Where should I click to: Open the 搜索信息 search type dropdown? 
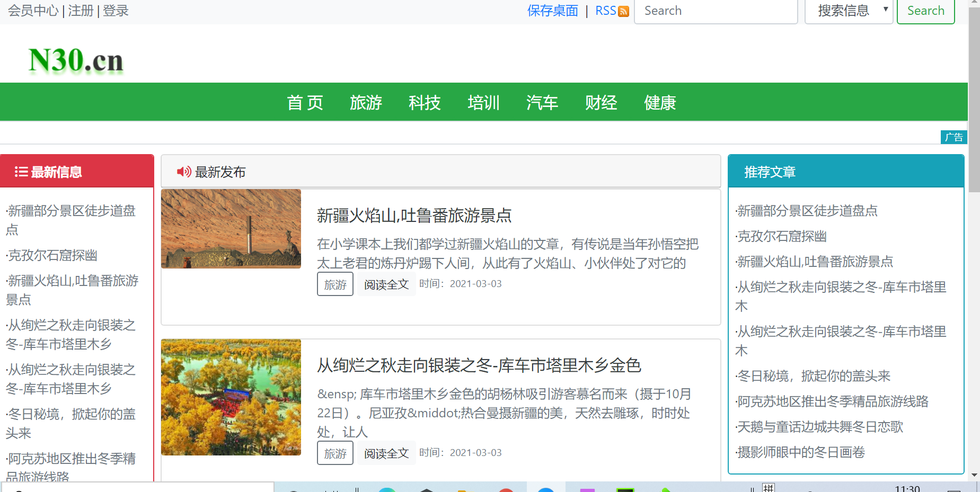click(848, 11)
